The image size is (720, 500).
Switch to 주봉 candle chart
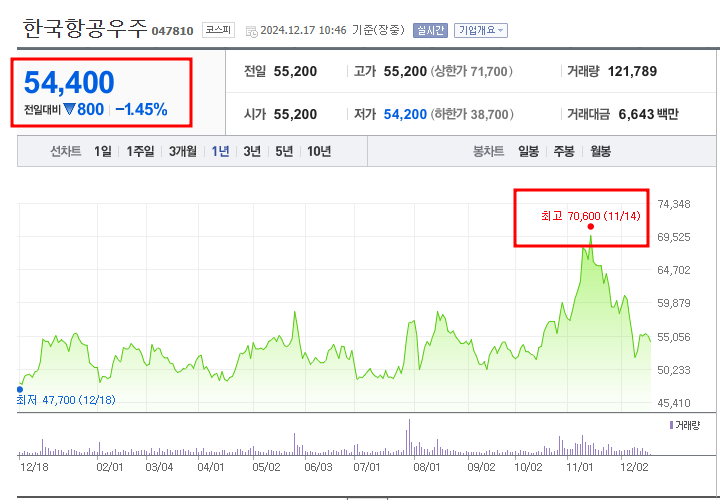[564, 151]
